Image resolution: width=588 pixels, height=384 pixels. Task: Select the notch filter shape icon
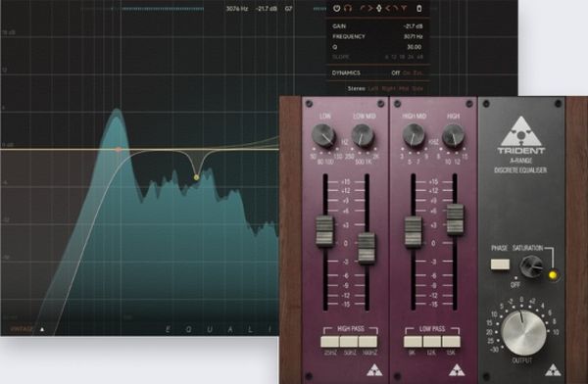tap(404, 8)
